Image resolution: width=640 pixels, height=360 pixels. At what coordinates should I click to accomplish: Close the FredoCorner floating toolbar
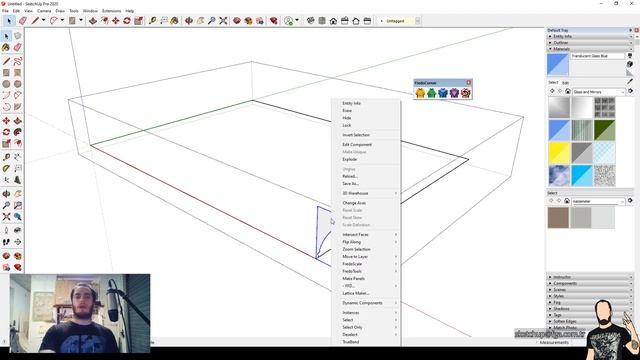[x=469, y=82]
